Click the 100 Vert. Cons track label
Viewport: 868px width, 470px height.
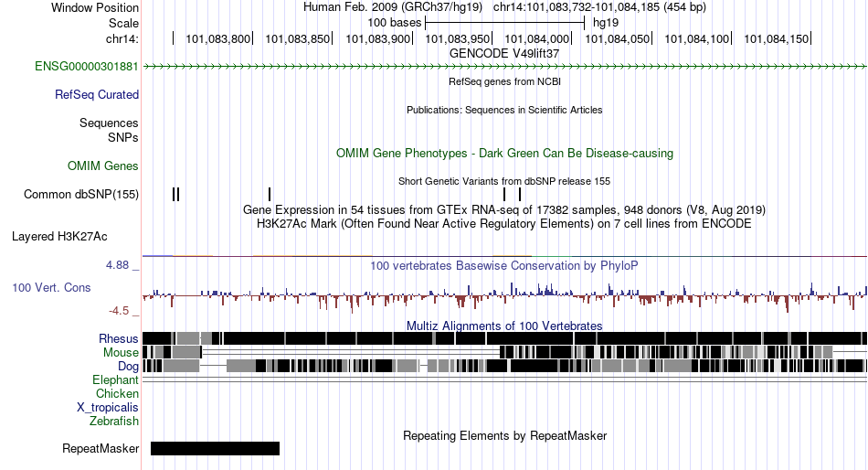point(51,288)
